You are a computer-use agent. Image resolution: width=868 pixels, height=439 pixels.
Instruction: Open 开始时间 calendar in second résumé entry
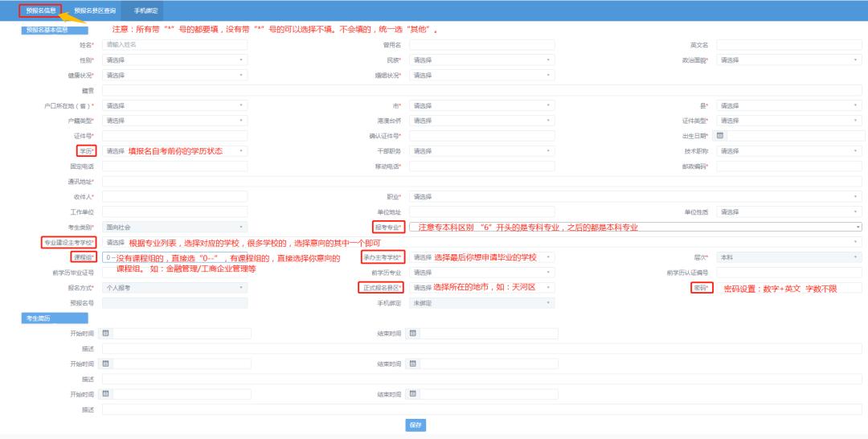pyautogui.click(x=105, y=363)
